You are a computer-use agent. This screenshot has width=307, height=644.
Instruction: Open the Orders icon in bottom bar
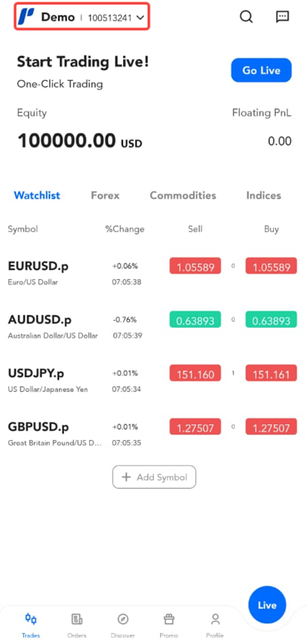77,619
